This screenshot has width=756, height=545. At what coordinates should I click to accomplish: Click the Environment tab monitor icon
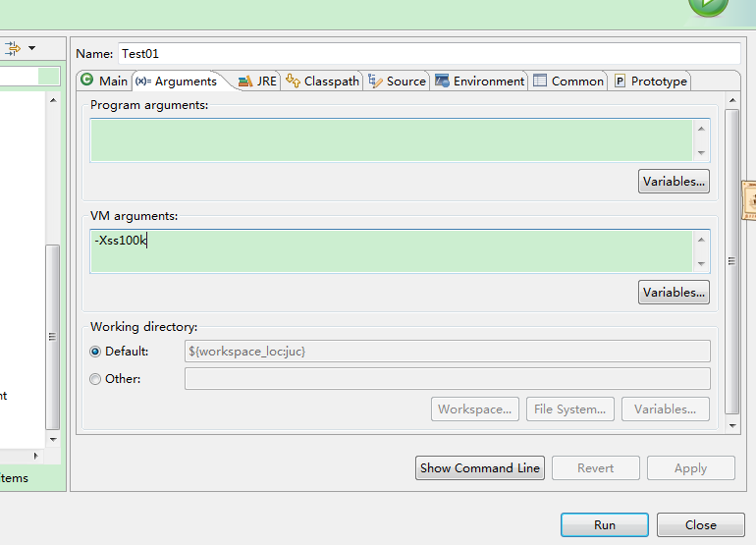coord(442,81)
